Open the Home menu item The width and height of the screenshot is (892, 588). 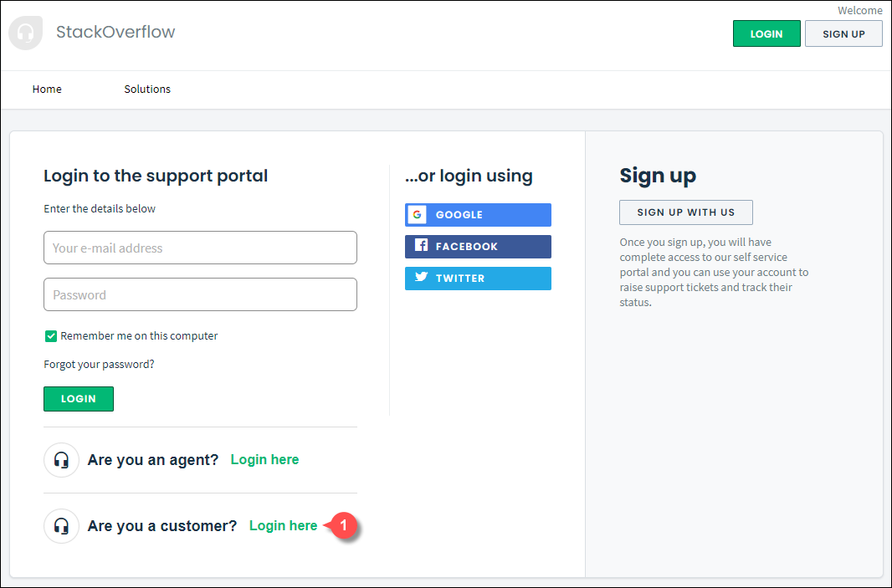(47, 89)
